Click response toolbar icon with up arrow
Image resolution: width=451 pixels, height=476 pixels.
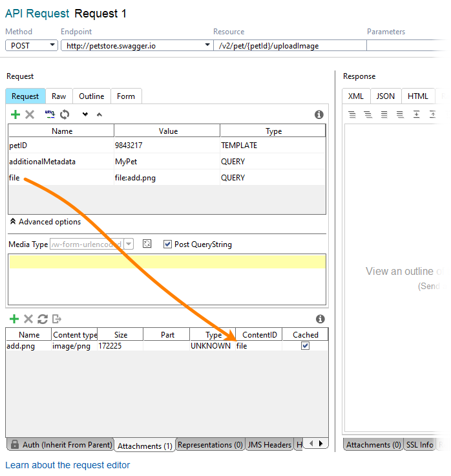(432, 114)
